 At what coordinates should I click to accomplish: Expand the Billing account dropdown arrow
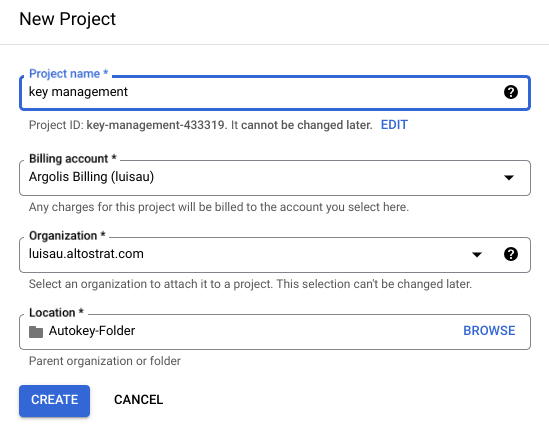(x=509, y=178)
